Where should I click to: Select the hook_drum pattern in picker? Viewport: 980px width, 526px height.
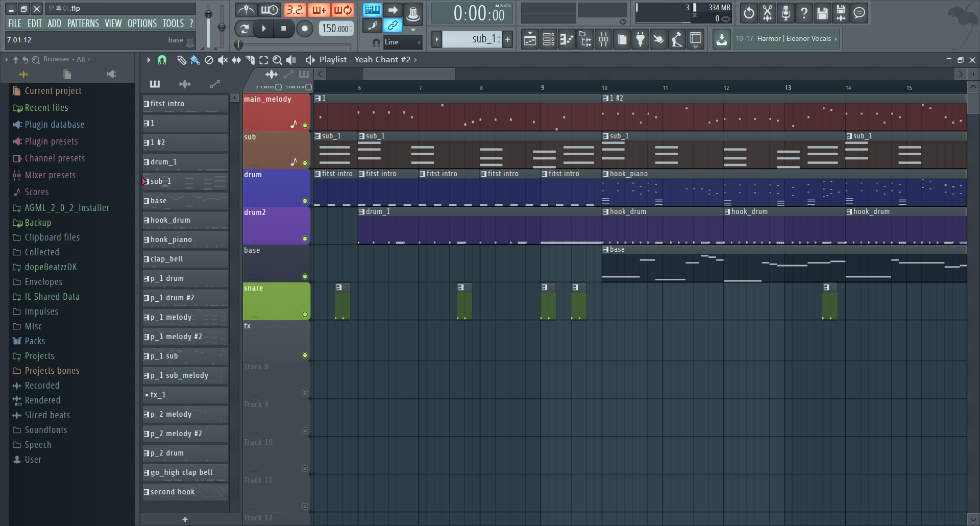click(185, 220)
